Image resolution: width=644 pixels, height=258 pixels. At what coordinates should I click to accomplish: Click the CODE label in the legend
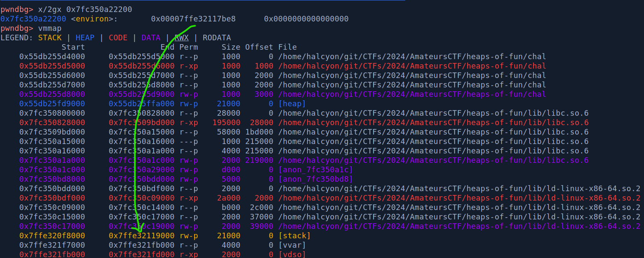click(118, 38)
